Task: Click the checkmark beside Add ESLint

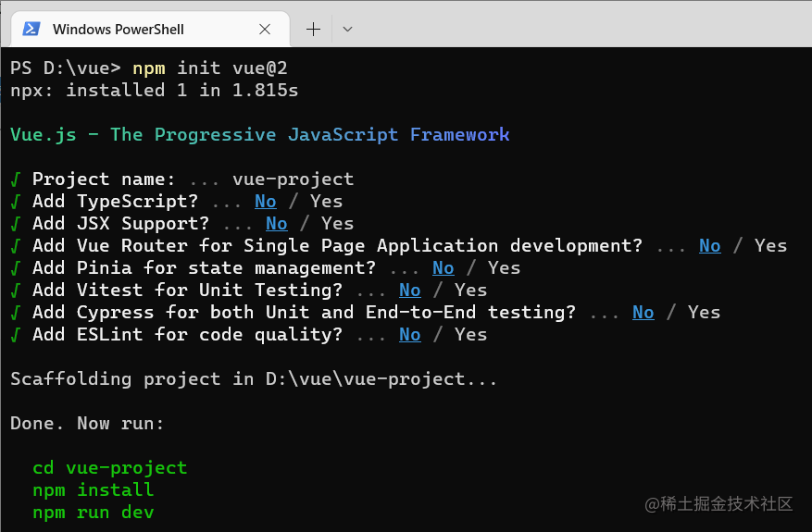Action: (16, 335)
